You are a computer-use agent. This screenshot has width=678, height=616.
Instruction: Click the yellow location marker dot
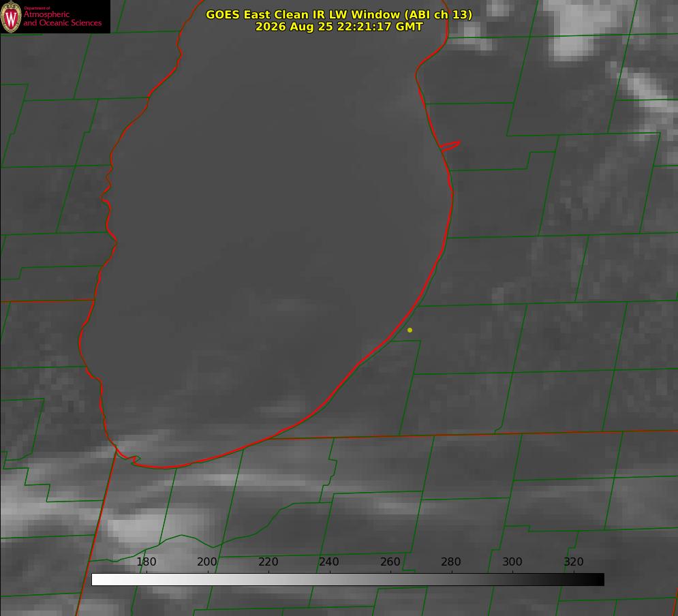(x=410, y=330)
